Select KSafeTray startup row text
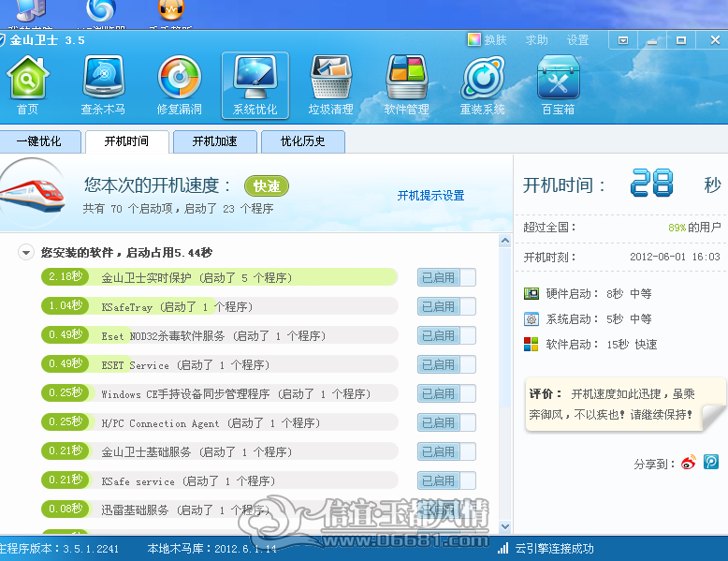This screenshot has width=728, height=561. 177,307
